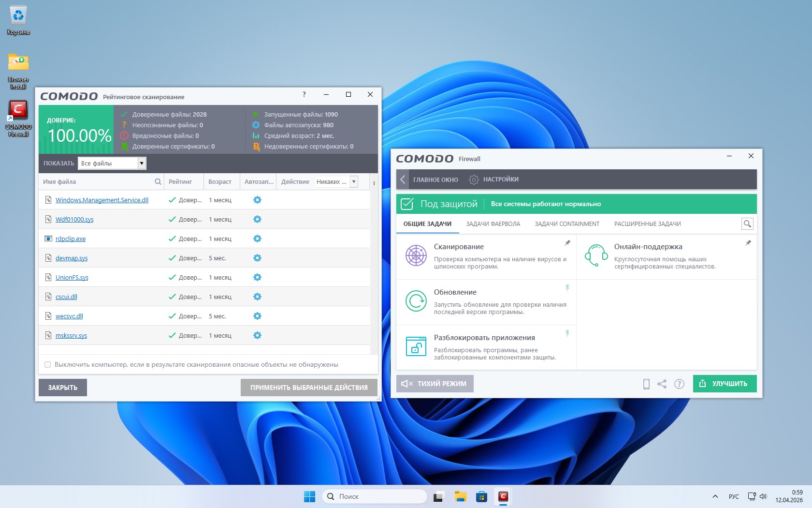Enable shutdown-after-scan checkbox
This screenshot has width=812, height=508.
point(48,365)
